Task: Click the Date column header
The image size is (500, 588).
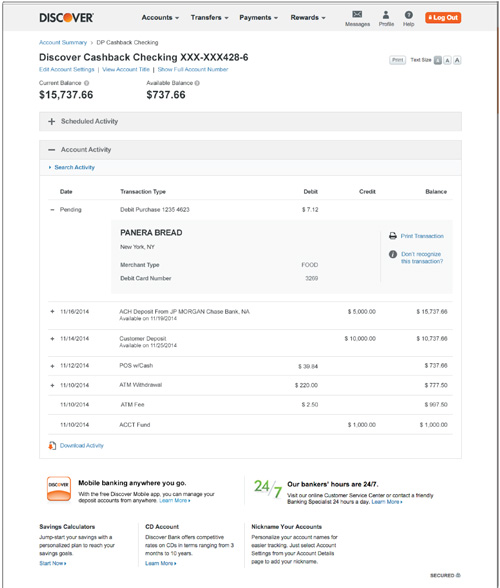Action: (x=66, y=192)
